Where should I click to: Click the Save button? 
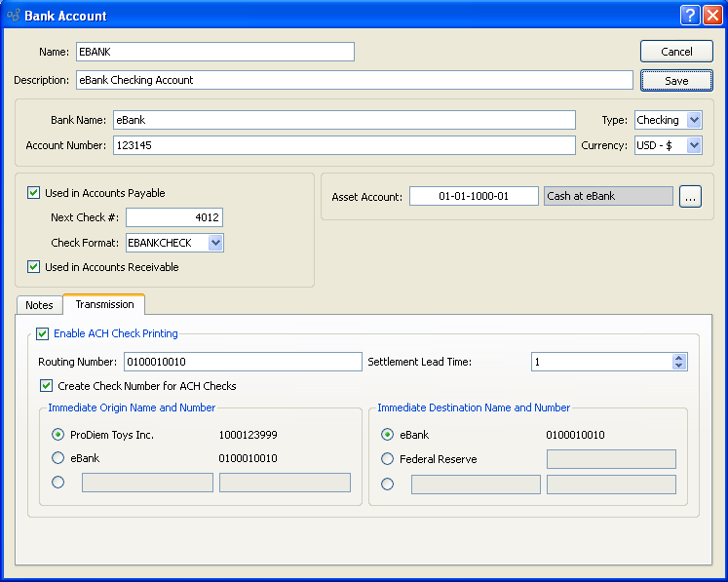676,81
